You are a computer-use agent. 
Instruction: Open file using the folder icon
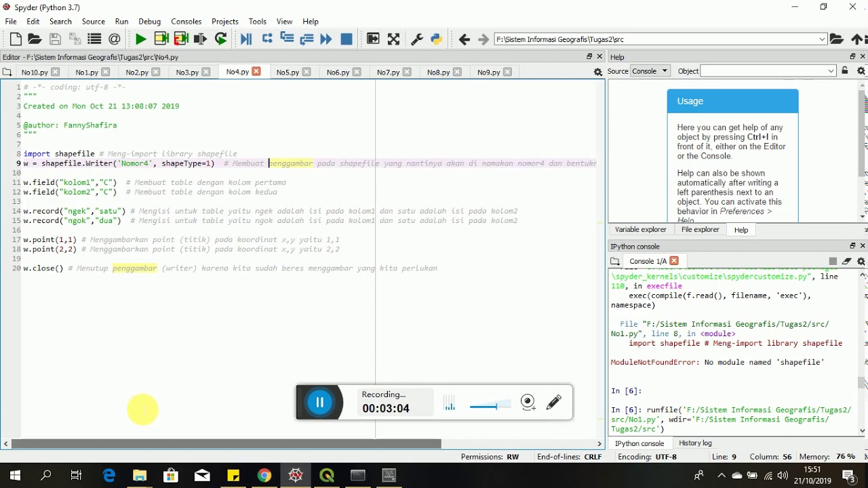[35, 39]
